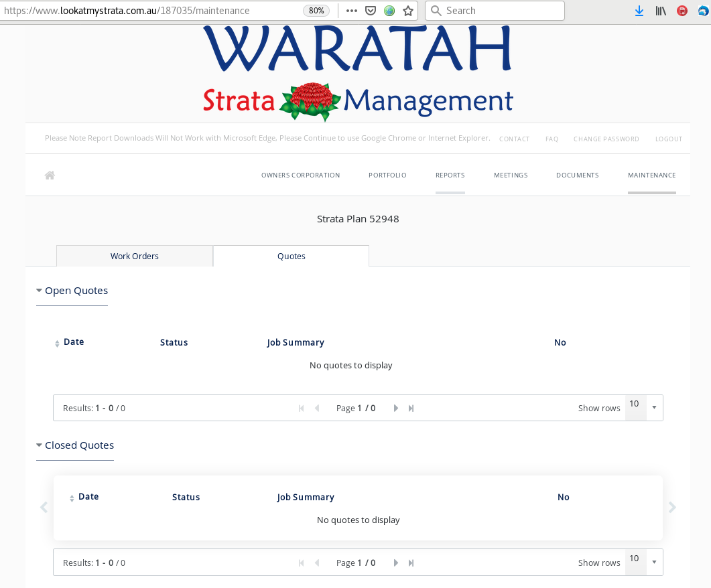Click the Strata Plan 52948 heading

point(358,219)
